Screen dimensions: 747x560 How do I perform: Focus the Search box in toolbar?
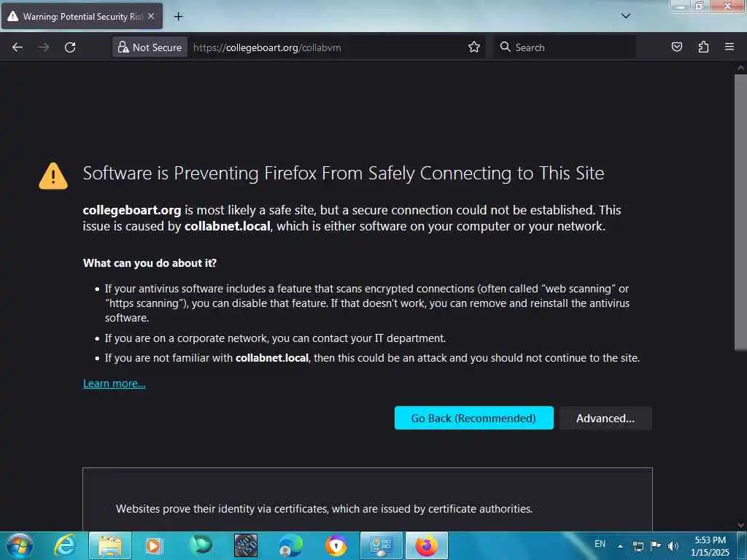pyautogui.click(x=565, y=47)
